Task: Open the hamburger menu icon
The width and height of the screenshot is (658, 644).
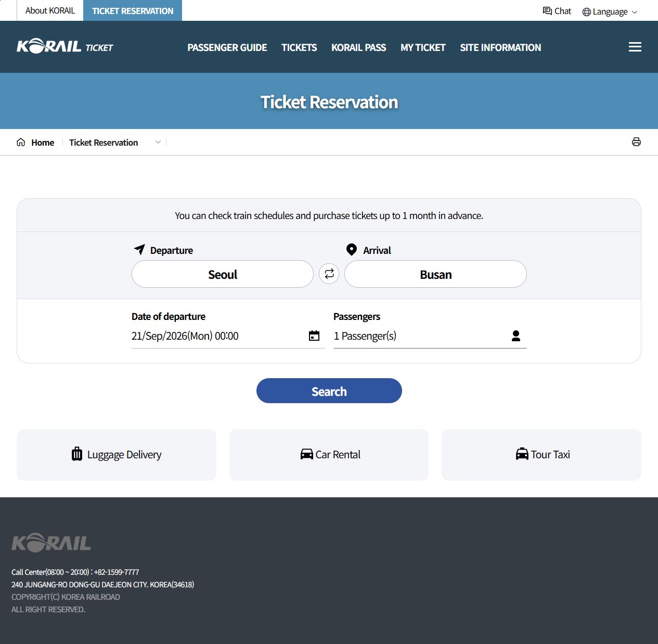Action: [x=635, y=47]
